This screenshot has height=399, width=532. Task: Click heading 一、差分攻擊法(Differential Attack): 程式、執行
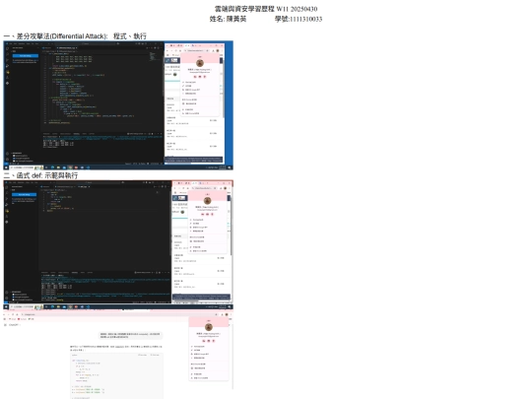coord(75,36)
